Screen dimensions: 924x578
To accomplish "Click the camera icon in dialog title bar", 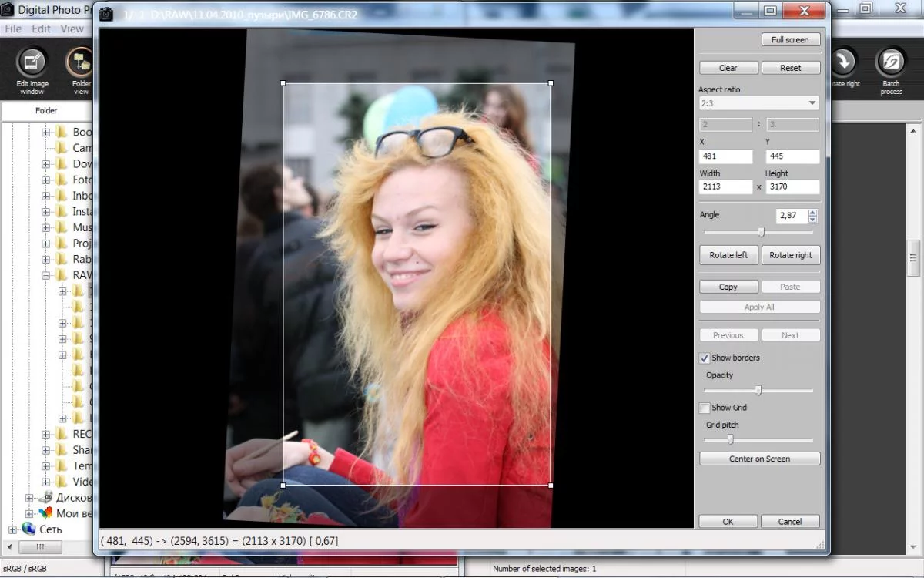I will coord(107,13).
